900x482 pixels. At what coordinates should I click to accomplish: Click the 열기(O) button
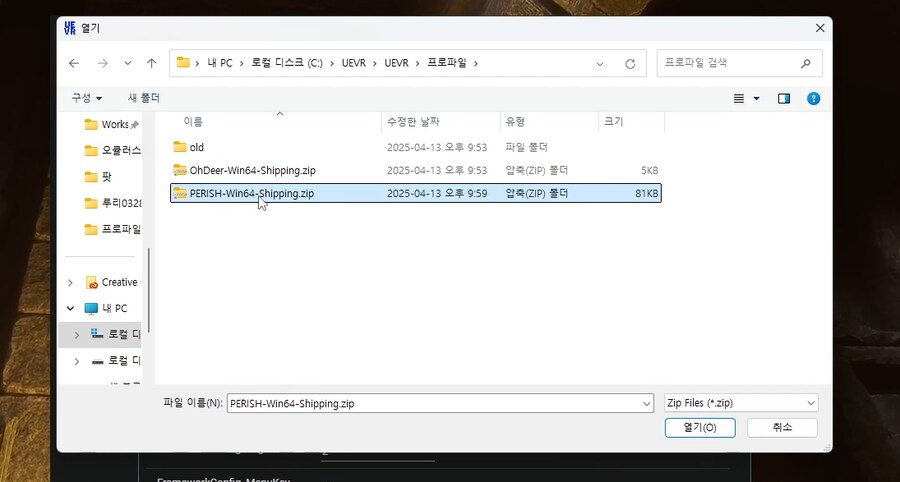pyautogui.click(x=700, y=427)
